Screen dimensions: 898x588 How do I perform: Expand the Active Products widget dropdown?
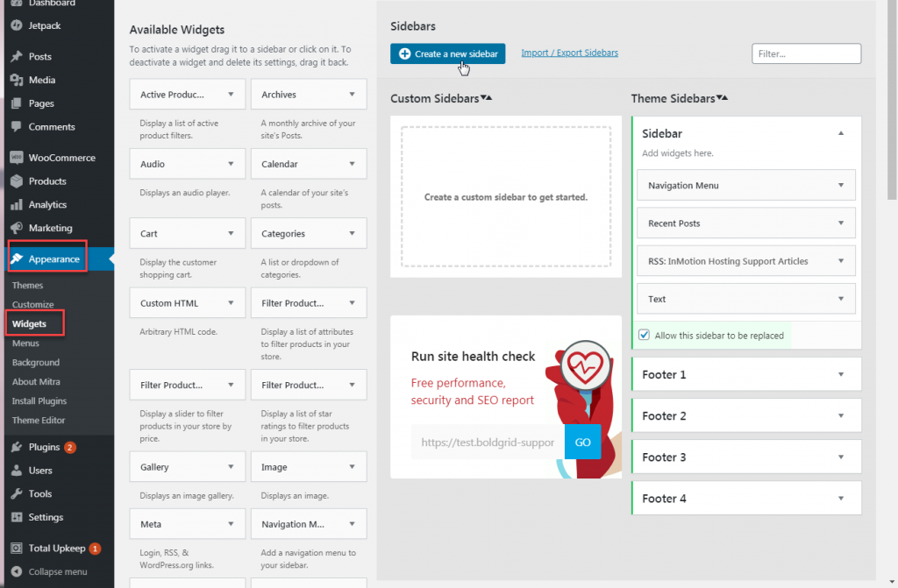point(231,95)
